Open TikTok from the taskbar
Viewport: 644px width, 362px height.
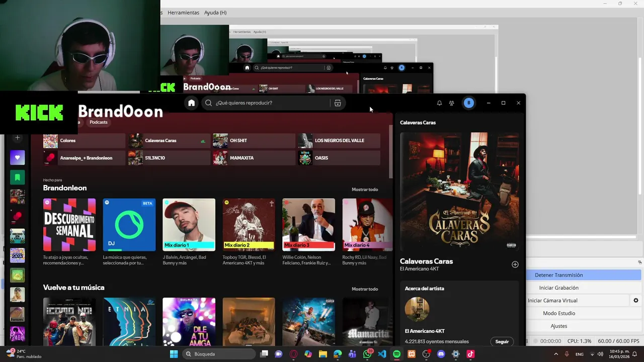click(470, 354)
